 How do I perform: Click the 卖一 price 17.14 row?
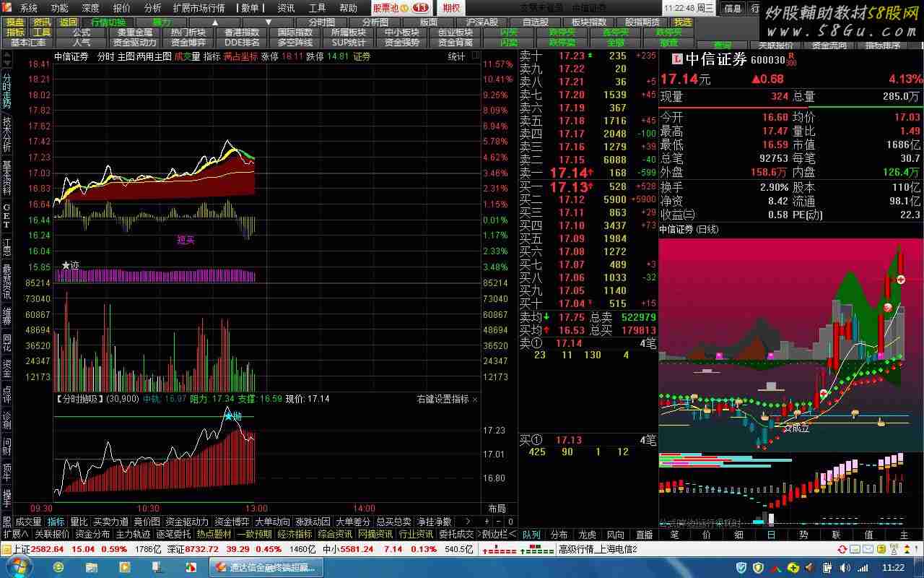tap(588, 173)
